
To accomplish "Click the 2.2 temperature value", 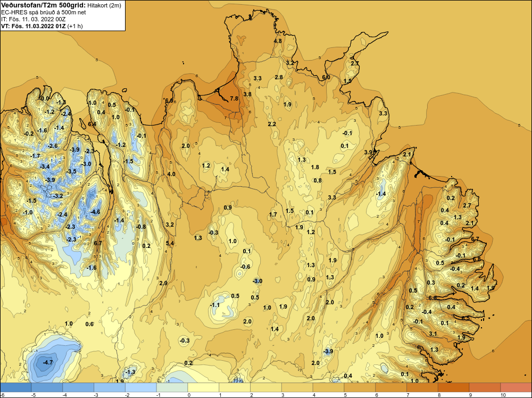I will (x=272, y=124).
